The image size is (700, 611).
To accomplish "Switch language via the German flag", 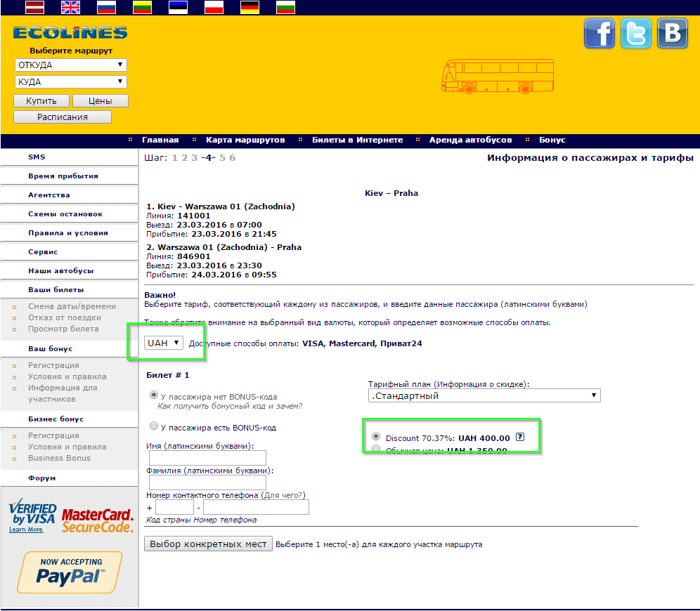I will [x=249, y=8].
